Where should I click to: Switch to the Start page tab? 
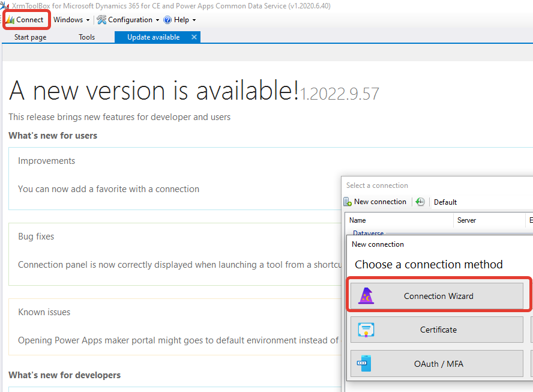tap(30, 37)
